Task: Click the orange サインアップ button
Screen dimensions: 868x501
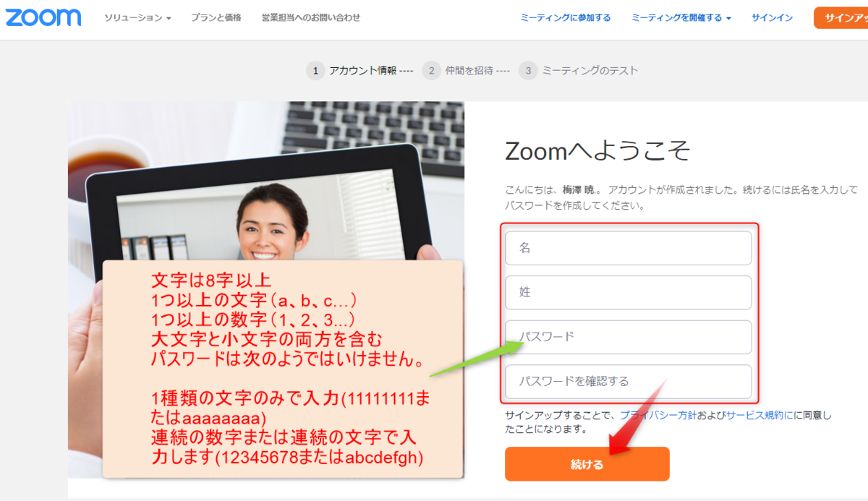Action: 841,17
